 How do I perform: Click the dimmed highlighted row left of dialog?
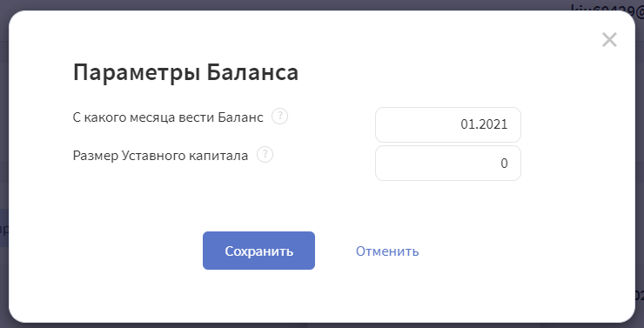click(x=4, y=228)
